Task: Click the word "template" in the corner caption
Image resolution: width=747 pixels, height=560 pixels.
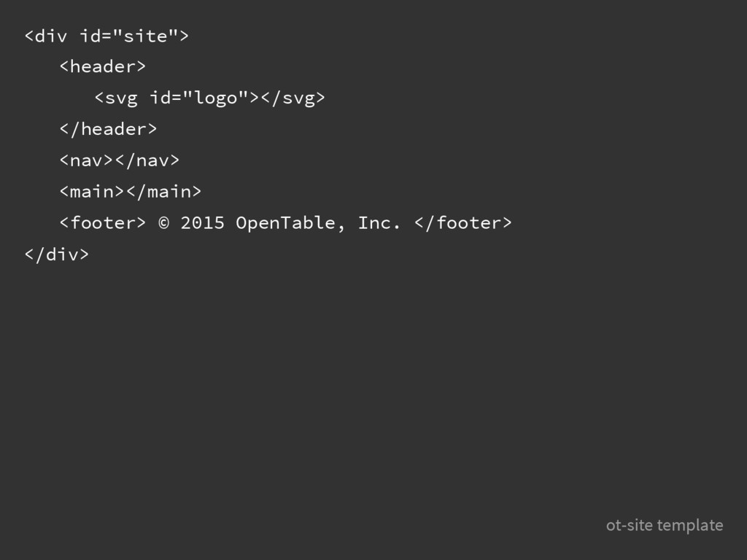Action: [x=690, y=526]
